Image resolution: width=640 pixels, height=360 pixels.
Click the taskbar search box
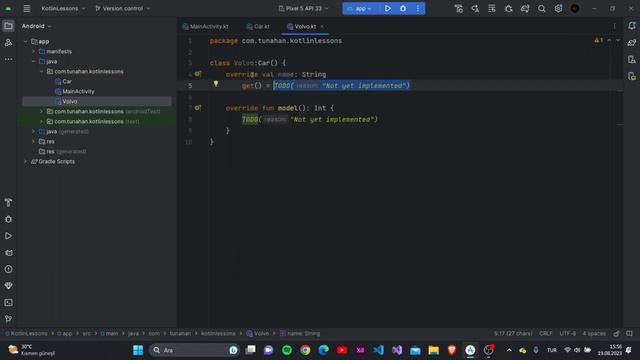click(194, 350)
